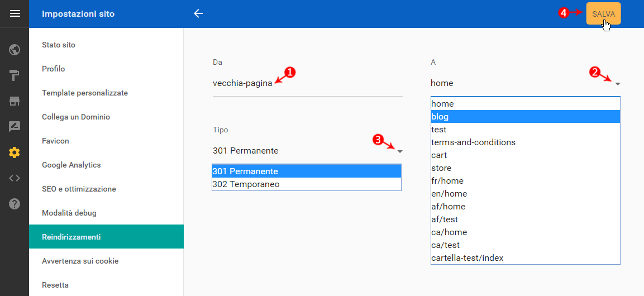Screen dimensions: 644x296
Task: Select the paint roller design icon
Action: [x=15, y=75]
